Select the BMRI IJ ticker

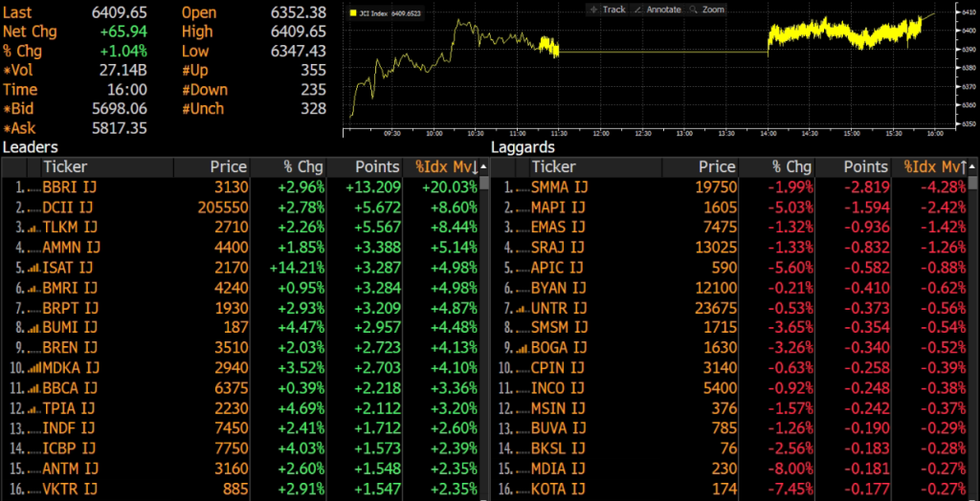[70, 288]
